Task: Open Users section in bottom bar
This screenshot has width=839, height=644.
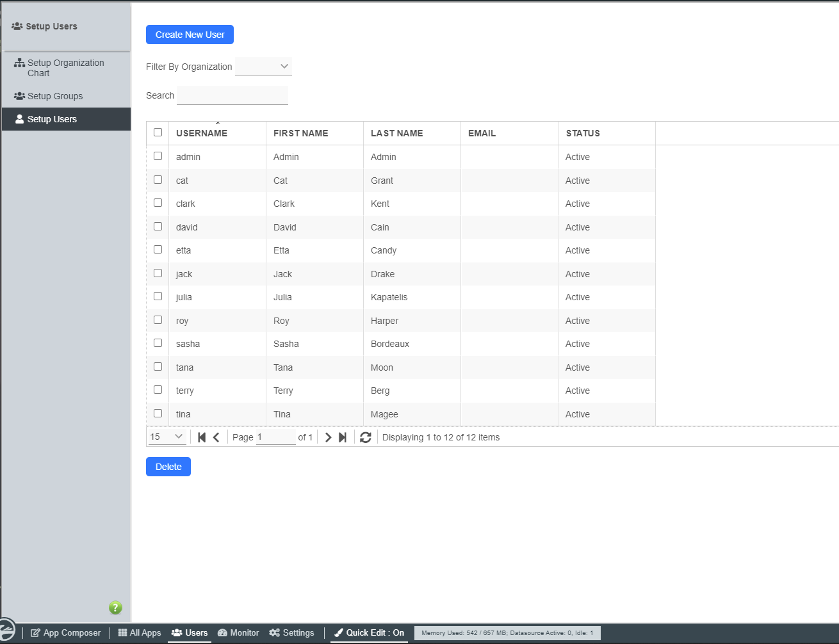Action: point(190,632)
